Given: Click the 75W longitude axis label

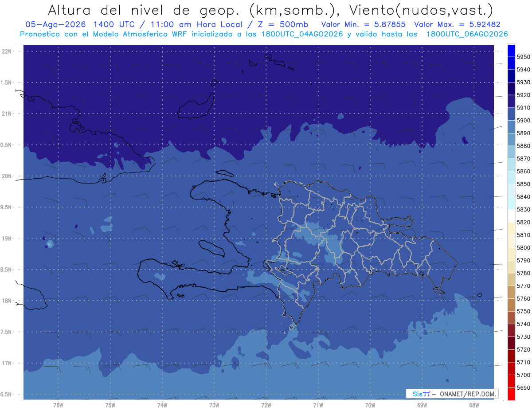Looking at the screenshot, I should (110, 405).
